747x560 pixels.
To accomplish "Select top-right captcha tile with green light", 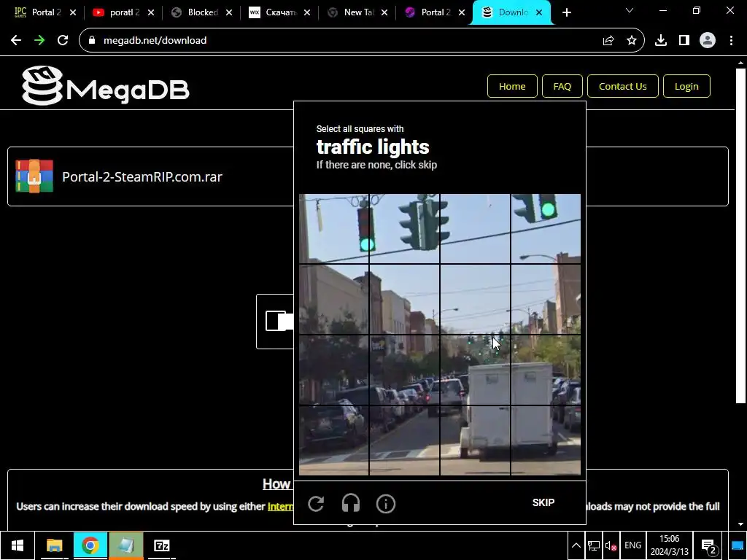I will coord(546,228).
